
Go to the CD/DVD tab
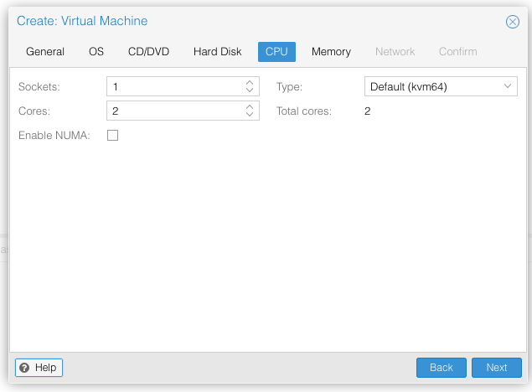(148, 51)
